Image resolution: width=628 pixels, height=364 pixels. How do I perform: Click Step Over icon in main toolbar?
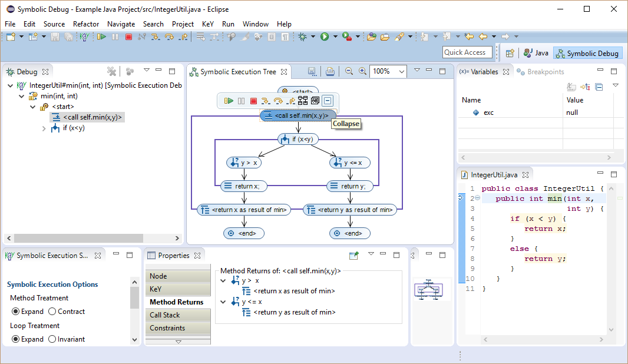pyautogui.click(x=169, y=37)
